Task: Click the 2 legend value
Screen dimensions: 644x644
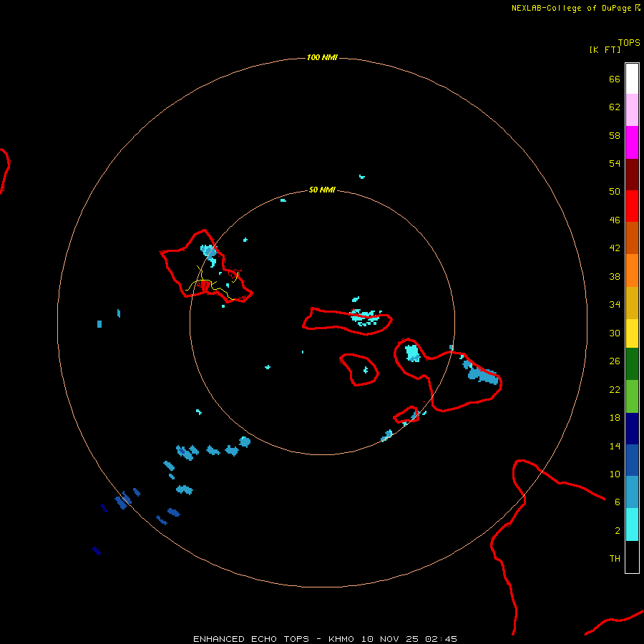Action: [x=618, y=531]
